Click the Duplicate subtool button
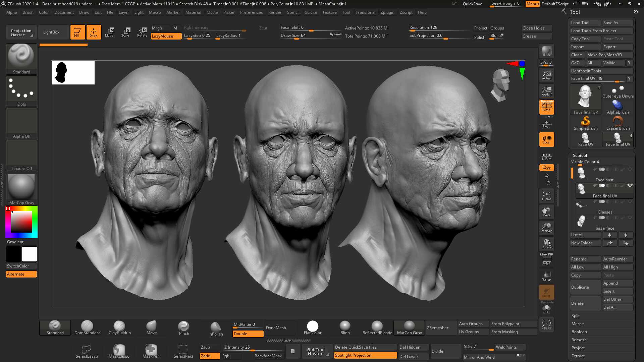 pos(585,287)
